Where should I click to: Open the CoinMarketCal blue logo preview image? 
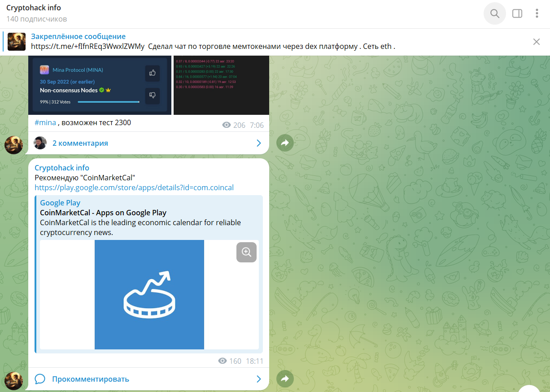coord(149,294)
